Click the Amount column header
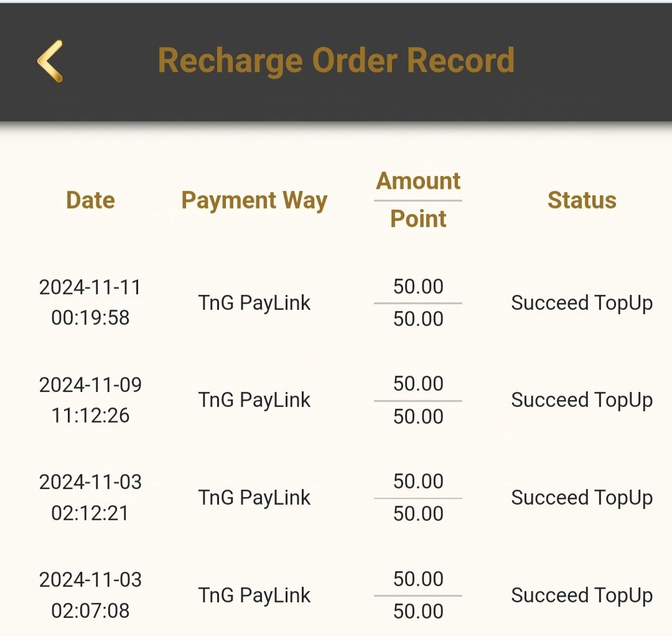This screenshot has width=672, height=636. tap(418, 181)
